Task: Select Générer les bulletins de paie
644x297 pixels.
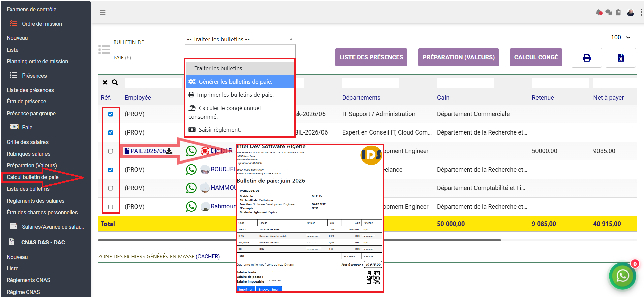Action: (240, 82)
